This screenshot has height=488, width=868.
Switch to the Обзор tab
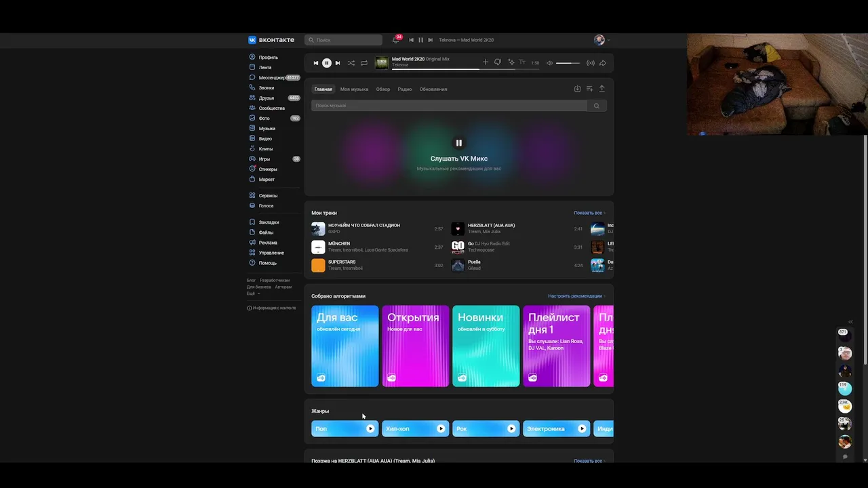[x=383, y=89]
